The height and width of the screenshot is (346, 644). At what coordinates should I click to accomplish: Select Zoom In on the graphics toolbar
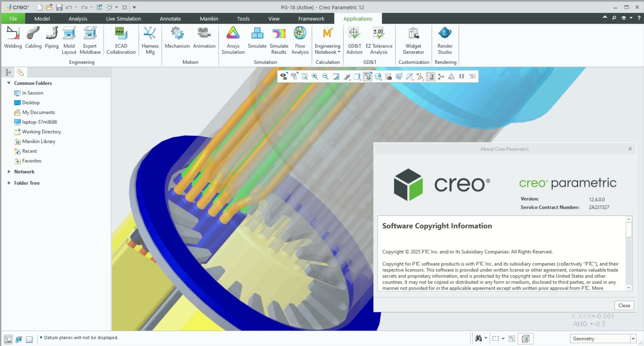coord(314,76)
